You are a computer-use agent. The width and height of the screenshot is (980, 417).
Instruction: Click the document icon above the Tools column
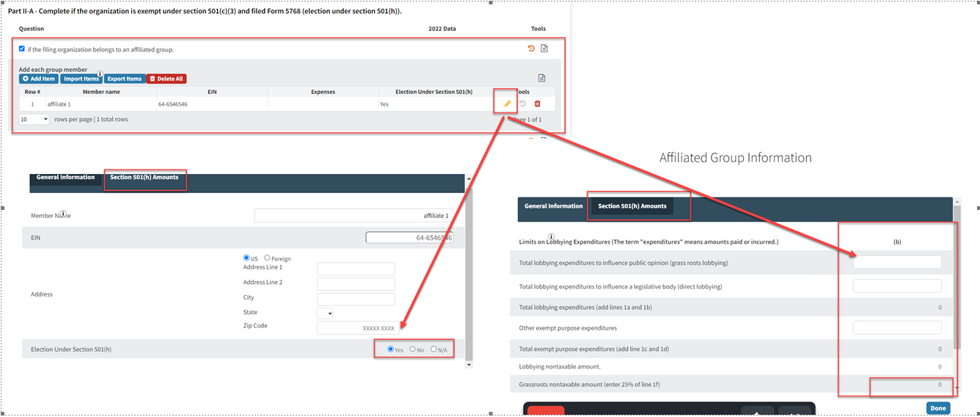coord(541,78)
